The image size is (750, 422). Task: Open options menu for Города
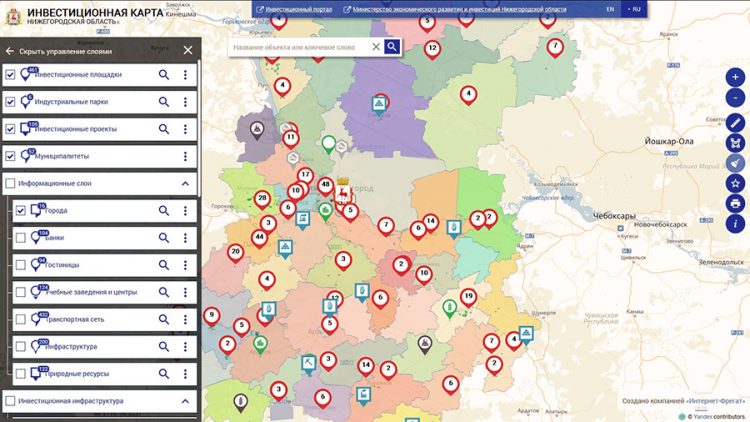point(185,211)
